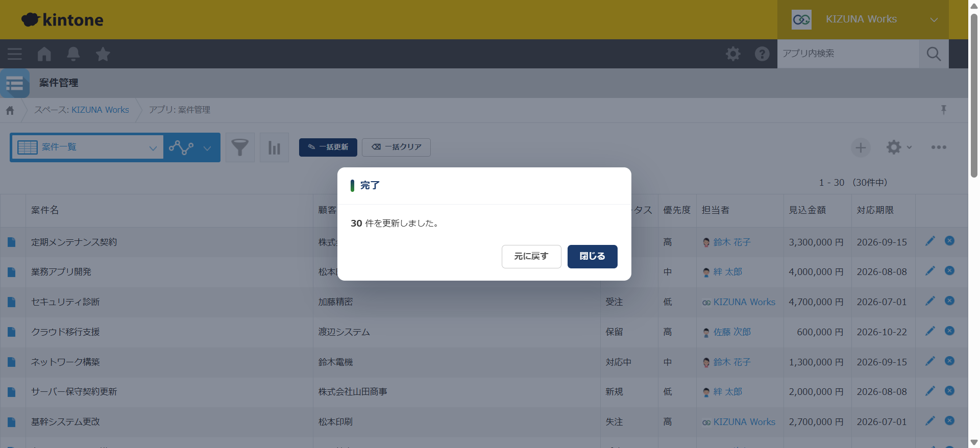Image resolution: width=980 pixels, height=448 pixels.
Task: Add a record with the plus icon
Action: coord(861,147)
